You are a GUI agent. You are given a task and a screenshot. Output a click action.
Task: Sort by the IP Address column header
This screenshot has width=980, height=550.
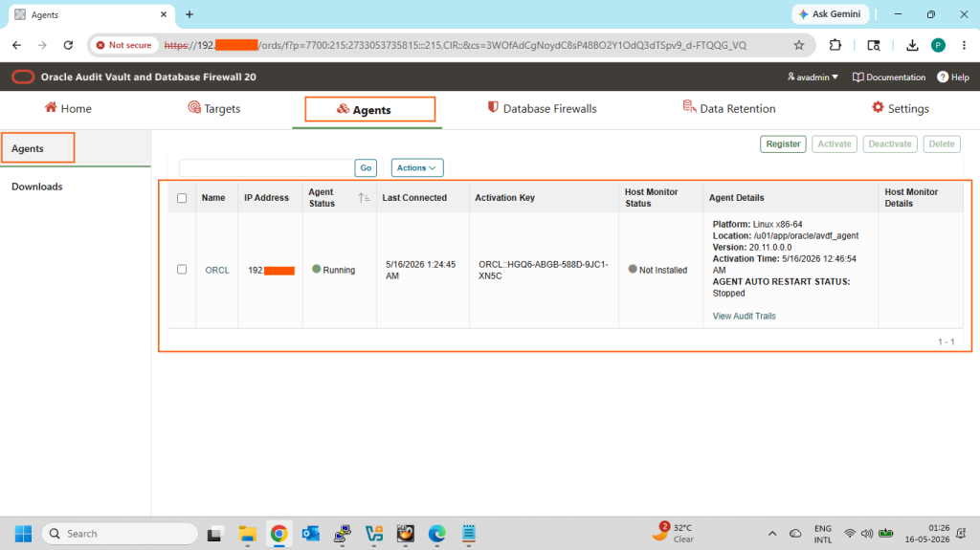coord(266,197)
